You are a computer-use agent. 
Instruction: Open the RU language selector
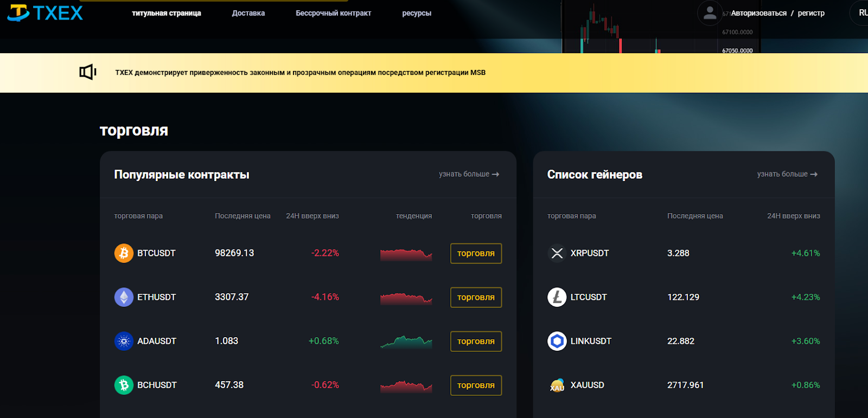click(860, 13)
